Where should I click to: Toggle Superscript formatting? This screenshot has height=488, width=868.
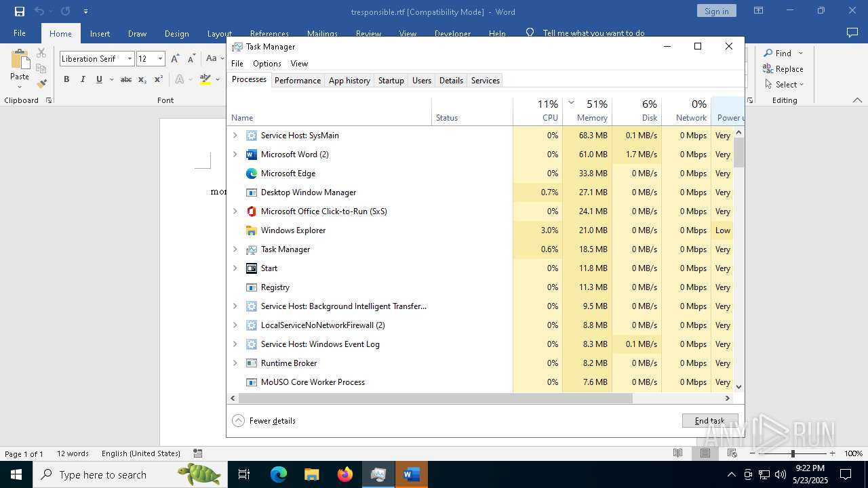coord(158,79)
